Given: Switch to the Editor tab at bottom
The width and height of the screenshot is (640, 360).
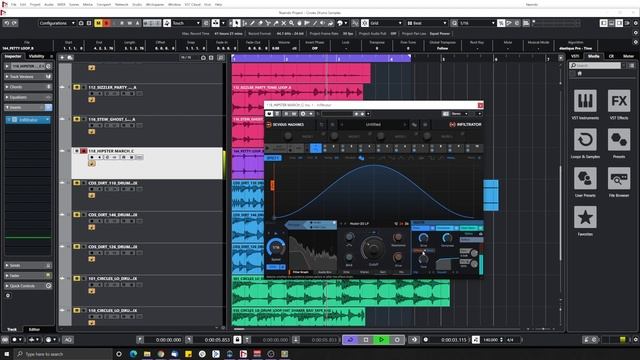Looking at the screenshot, I should tap(34, 329).
